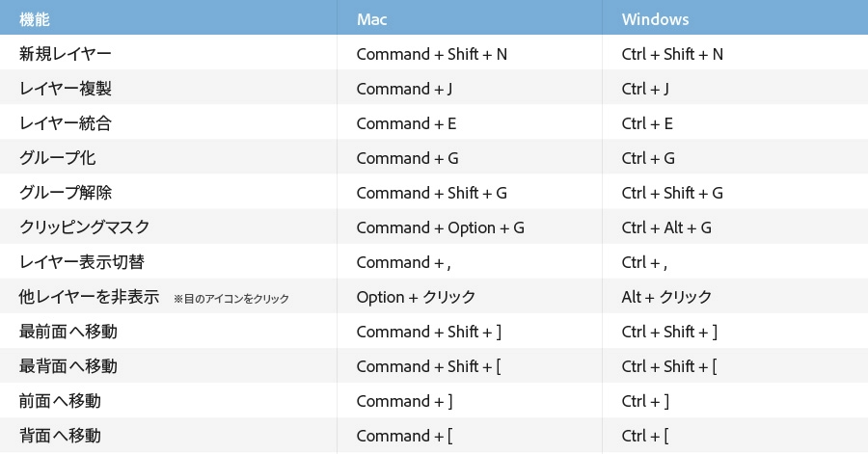Viewport: 868px width, 454px height.
Task: Click the 前面へ移動 function cell
Action: pyautogui.click(x=60, y=401)
